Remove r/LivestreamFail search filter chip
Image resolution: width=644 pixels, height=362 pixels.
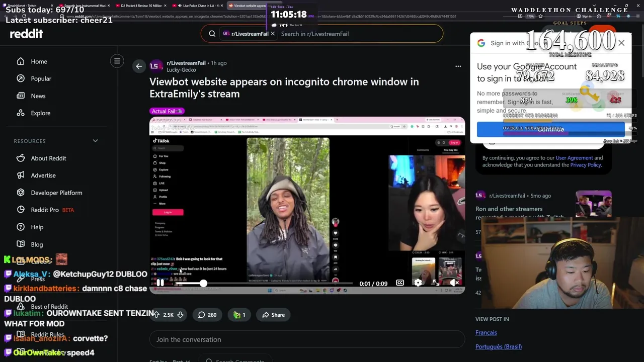click(273, 34)
